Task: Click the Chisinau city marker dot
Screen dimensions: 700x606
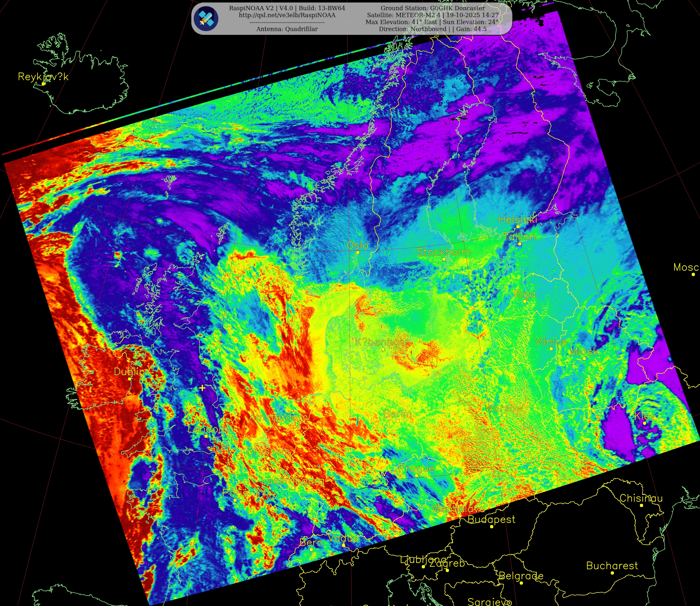Action: click(641, 505)
